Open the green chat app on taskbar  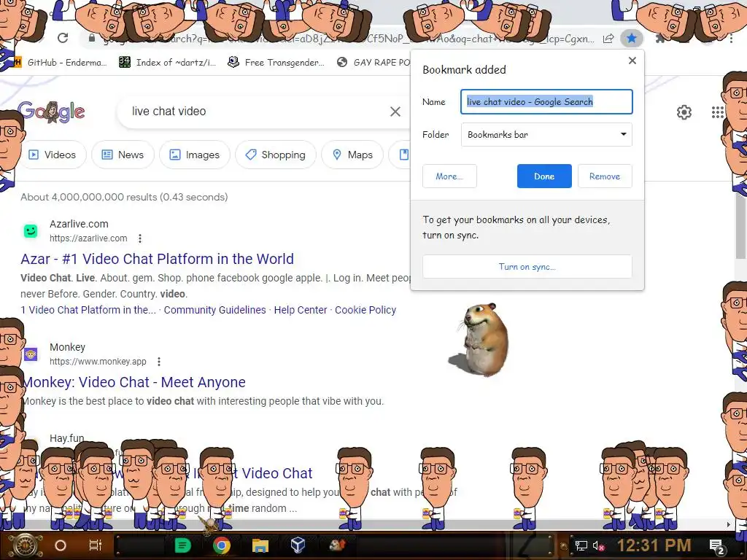(182, 545)
